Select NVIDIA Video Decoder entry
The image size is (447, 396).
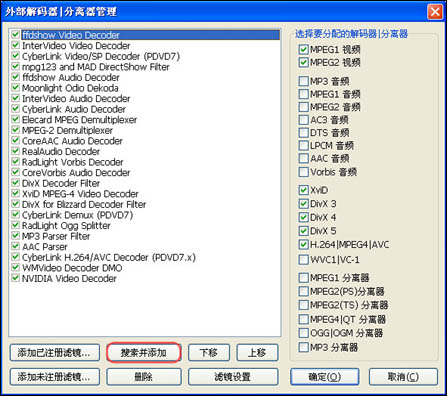(69, 279)
